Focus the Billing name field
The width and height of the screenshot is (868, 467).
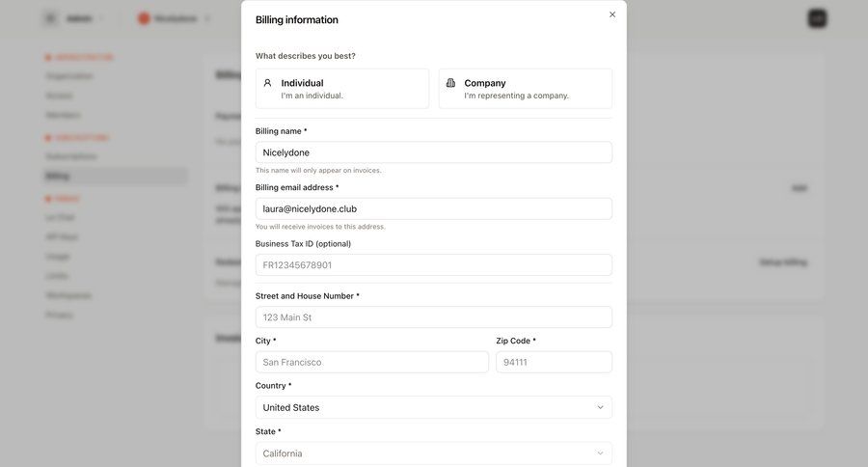point(433,152)
